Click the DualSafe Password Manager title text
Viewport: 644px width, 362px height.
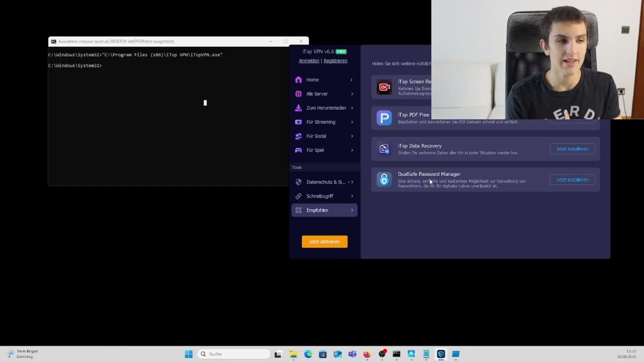(429, 174)
